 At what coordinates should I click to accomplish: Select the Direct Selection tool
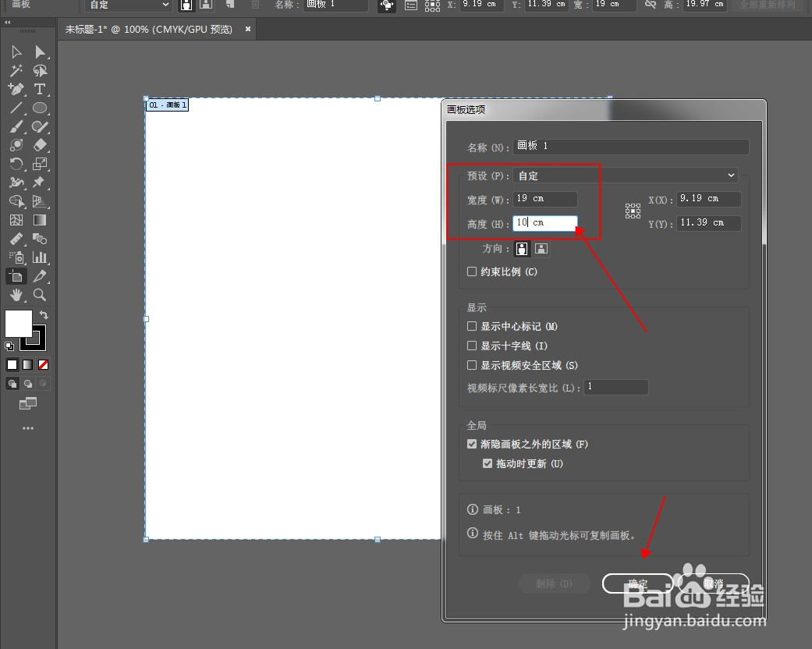(x=41, y=52)
